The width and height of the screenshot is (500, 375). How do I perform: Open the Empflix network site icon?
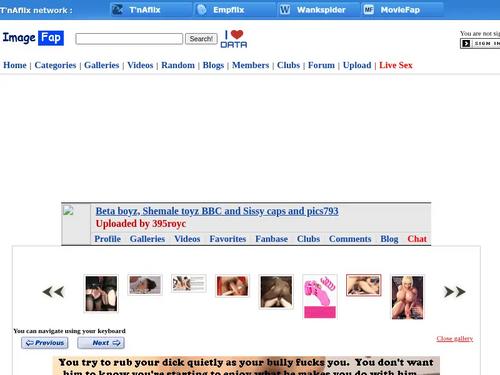tap(202, 10)
